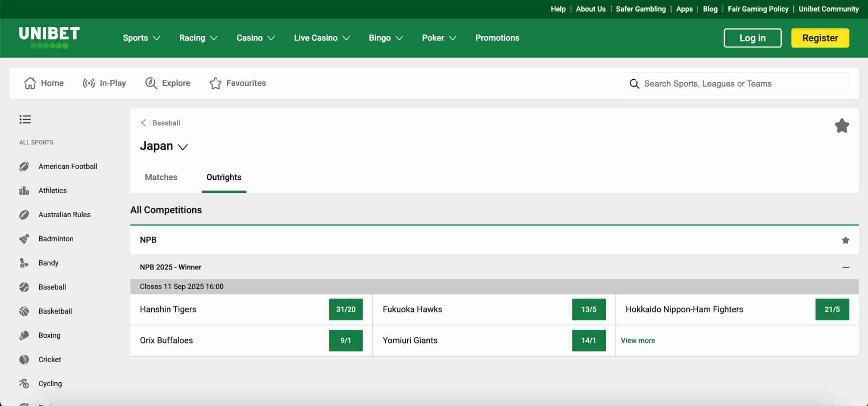
Task: Open the Live Casino dropdown menu
Action: tap(322, 38)
